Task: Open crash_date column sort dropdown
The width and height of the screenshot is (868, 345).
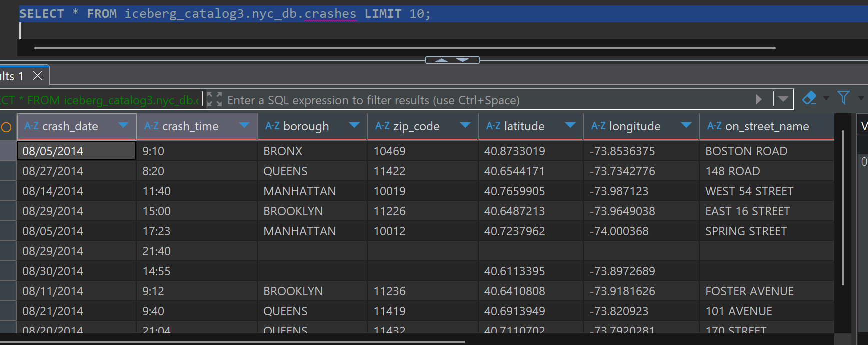Action: (x=123, y=125)
